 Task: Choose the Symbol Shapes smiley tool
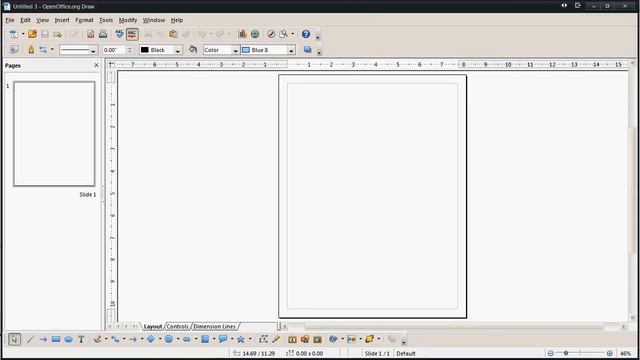coord(169,339)
